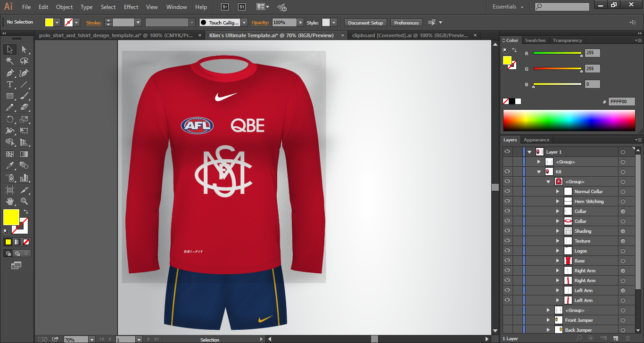Select the Pencil tool
Screen dimensions: 644x343
[x=9, y=107]
